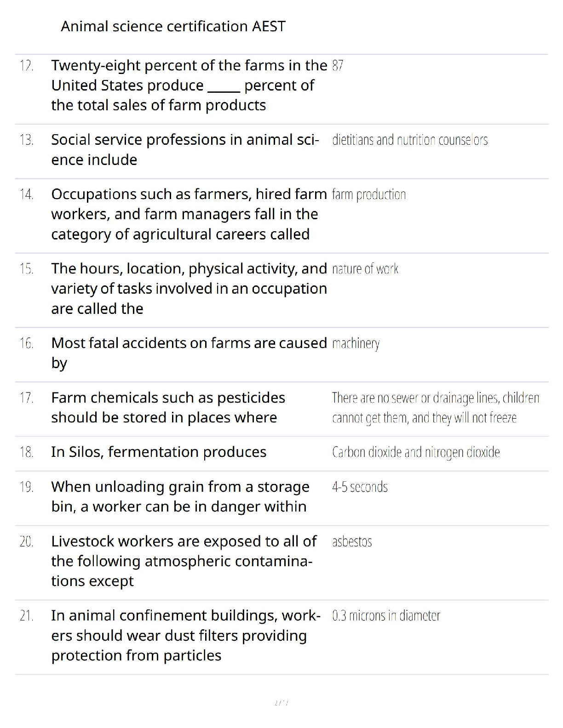Click the 'asbestos' answer
The width and height of the screenshot is (563, 728).
[352, 541]
